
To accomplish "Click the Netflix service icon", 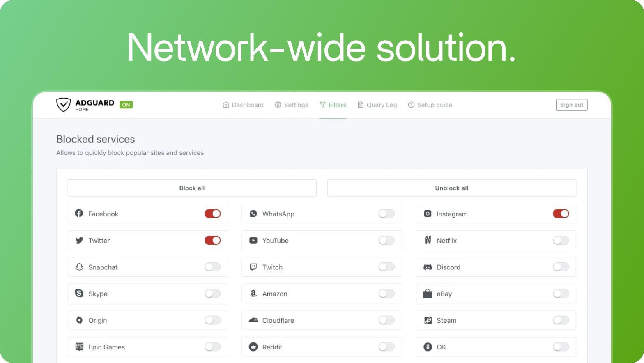I will pyautogui.click(x=428, y=240).
